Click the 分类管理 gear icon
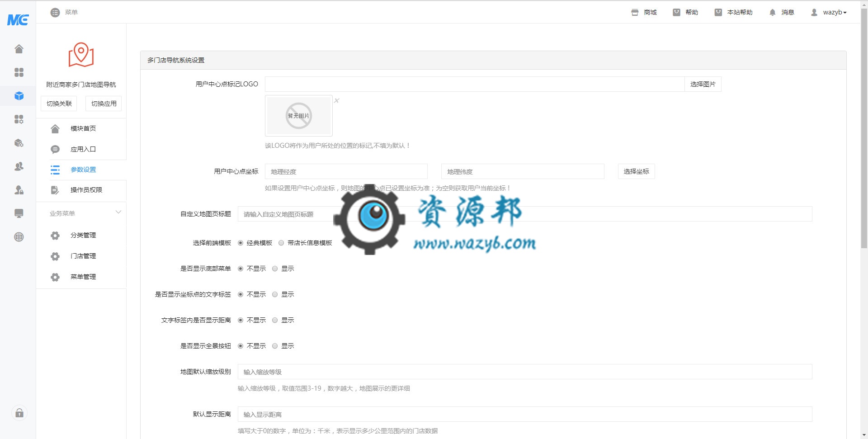 [55, 236]
